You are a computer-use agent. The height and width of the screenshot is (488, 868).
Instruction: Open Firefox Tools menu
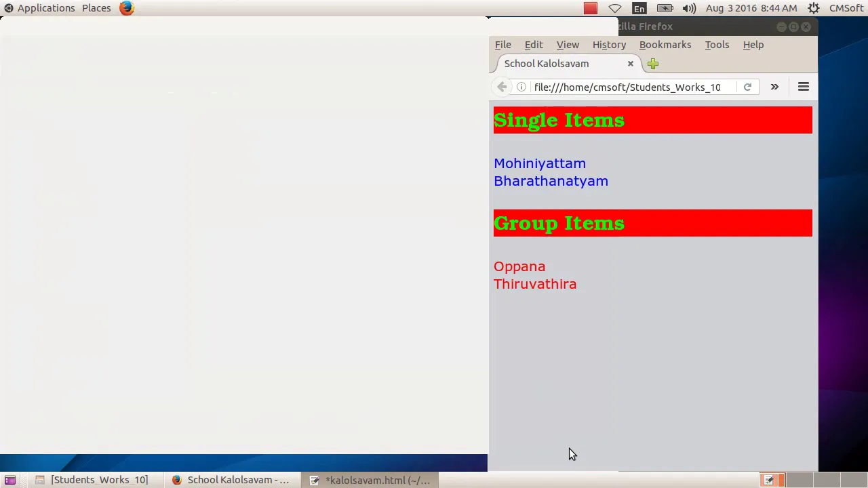717,45
